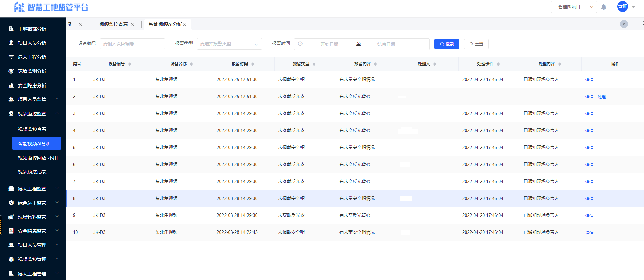Viewport: 644px width, 280px height.
Task: Click the 设备编号 column sort icon
Action: 130,64
